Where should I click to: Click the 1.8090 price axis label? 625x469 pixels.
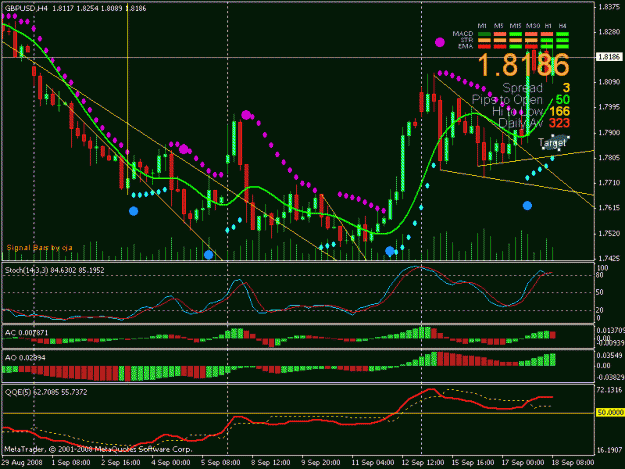[609, 82]
